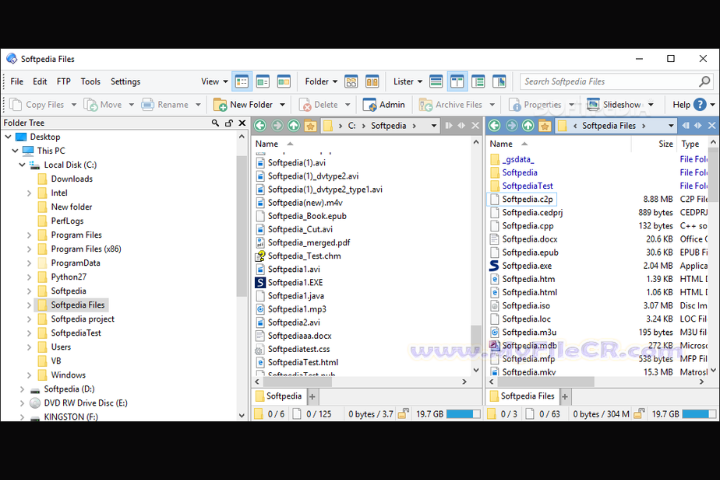Open left pane path history dropdown
Viewport: 720px width, 480px height.
point(433,125)
